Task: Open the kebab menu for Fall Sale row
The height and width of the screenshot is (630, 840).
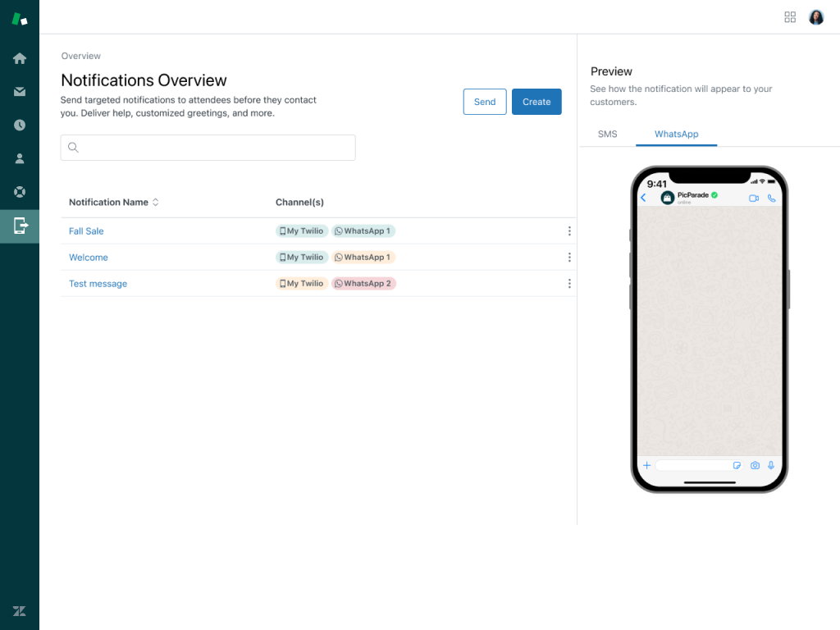Action: pyautogui.click(x=569, y=231)
